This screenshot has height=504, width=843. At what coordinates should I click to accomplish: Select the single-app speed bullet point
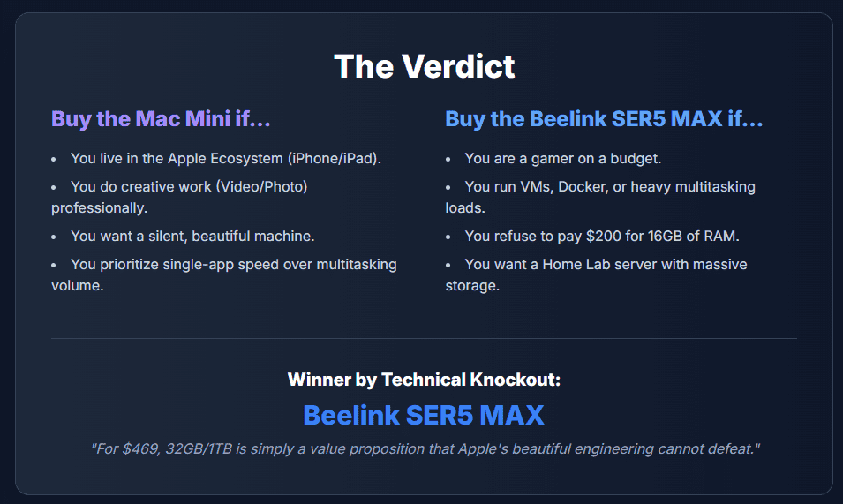tap(233, 264)
